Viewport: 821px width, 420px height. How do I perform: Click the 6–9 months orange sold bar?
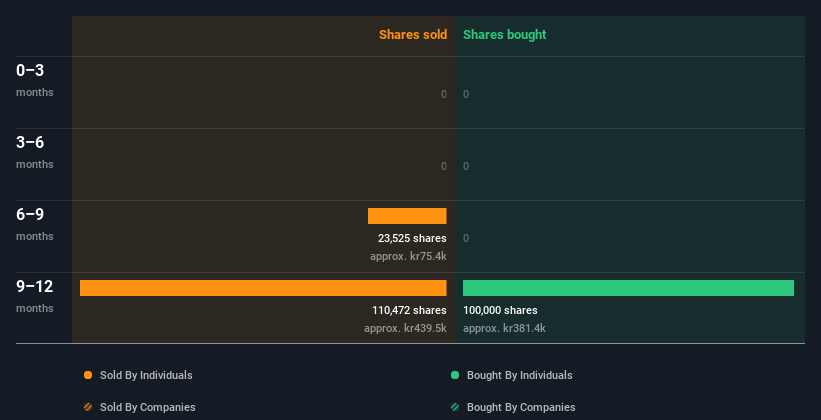(x=407, y=216)
